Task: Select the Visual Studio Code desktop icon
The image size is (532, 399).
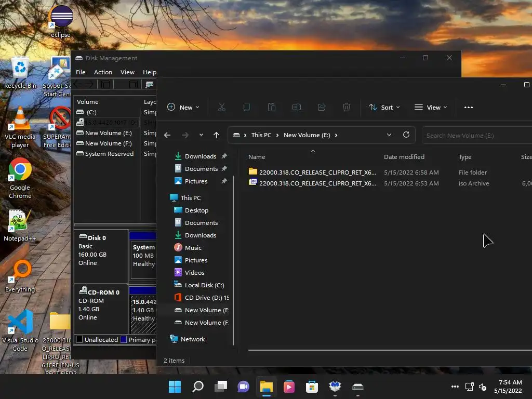Action: (20, 331)
